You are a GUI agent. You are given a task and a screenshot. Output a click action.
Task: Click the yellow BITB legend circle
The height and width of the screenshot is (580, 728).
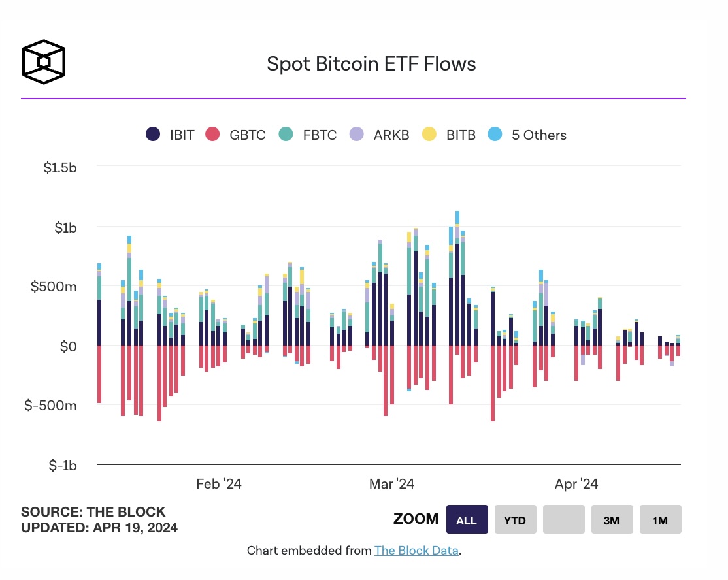[x=429, y=134]
